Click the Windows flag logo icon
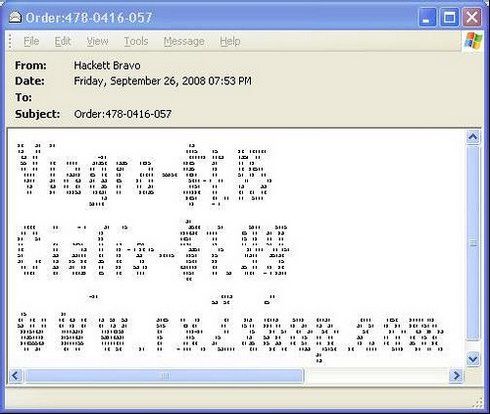490x414 pixels. 473,41
